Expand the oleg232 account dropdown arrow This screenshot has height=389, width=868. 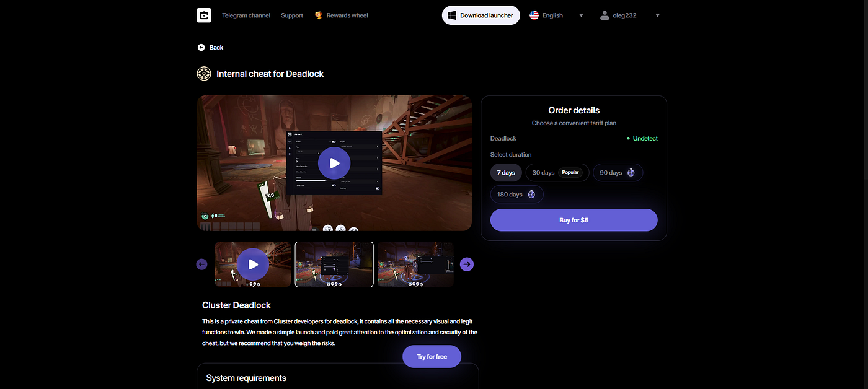tap(657, 15)
